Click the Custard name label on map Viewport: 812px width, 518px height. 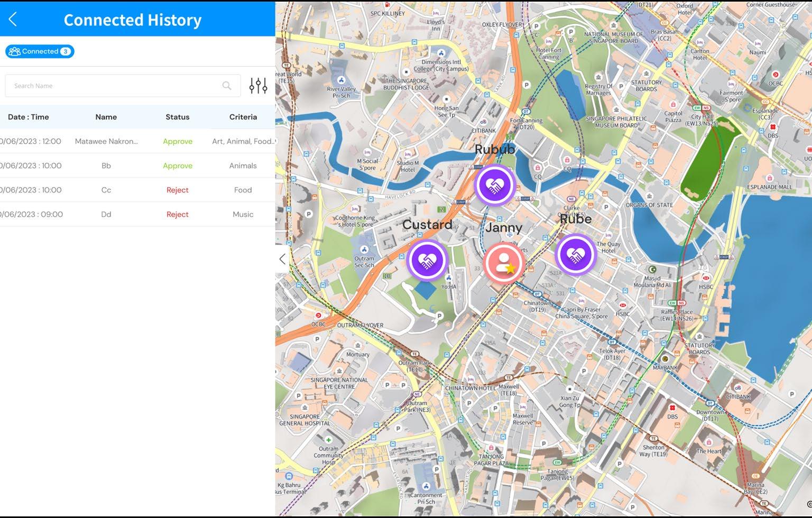pos(427,225)
